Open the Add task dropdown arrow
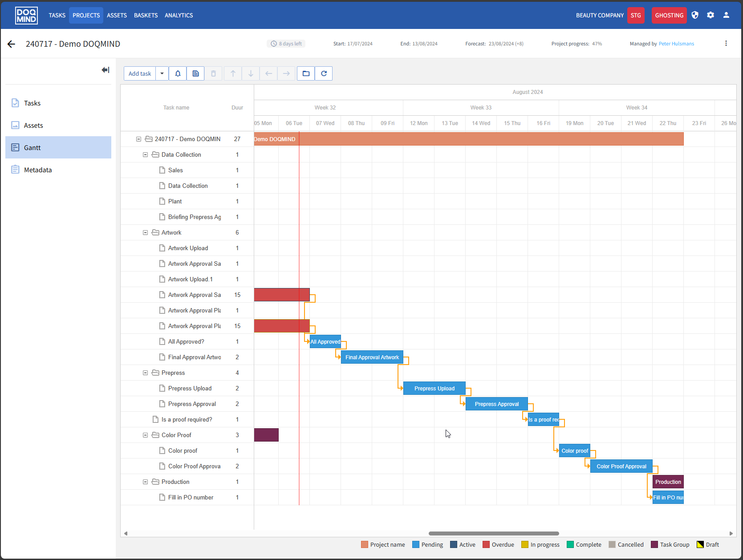 [162, 73]
